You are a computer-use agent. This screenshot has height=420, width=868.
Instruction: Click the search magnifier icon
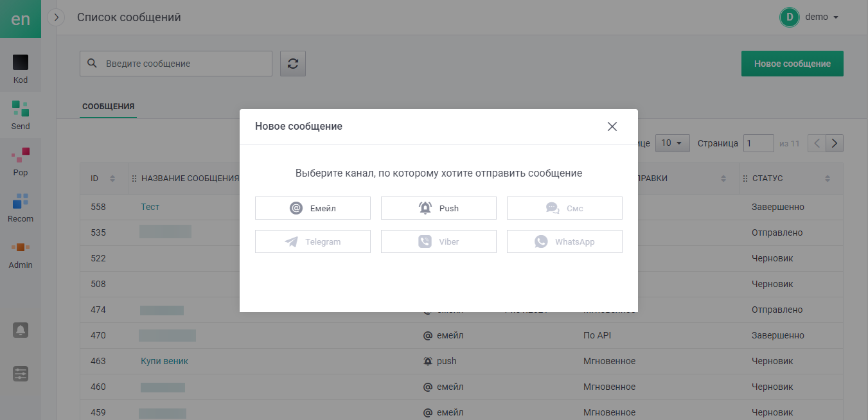click(x=92, y=64)
